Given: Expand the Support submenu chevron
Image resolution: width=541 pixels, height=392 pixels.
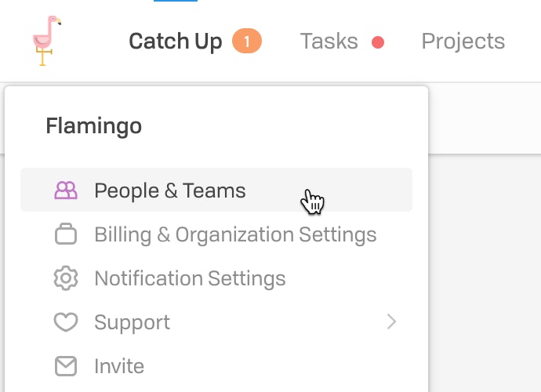Looking at the screenshot, I should tap(391, 321).
